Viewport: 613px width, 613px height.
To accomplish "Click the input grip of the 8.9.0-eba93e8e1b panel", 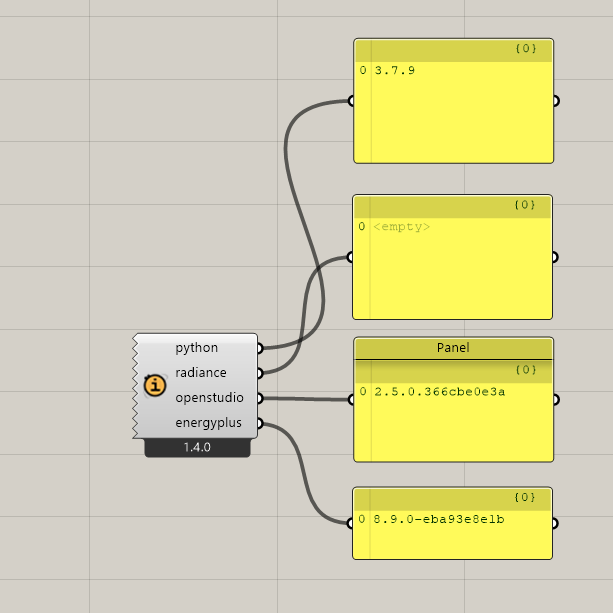I will tap(352, 522).
